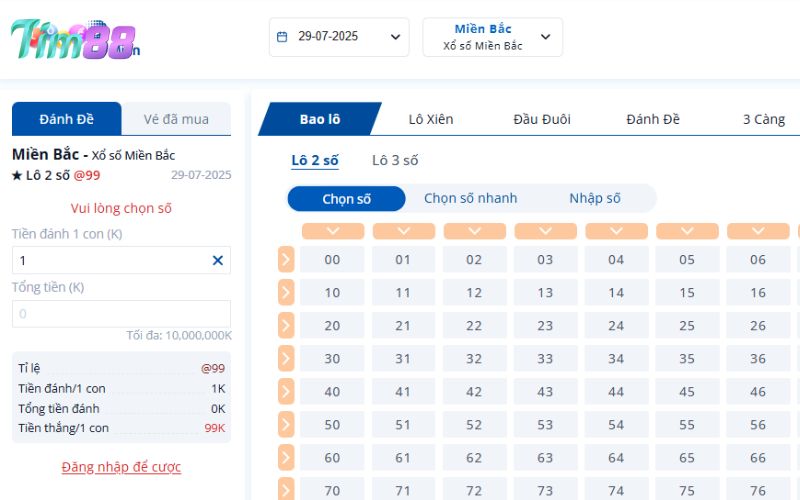
Task: Click the row arrow icon beside 00
Action: [x=286, y=260]
